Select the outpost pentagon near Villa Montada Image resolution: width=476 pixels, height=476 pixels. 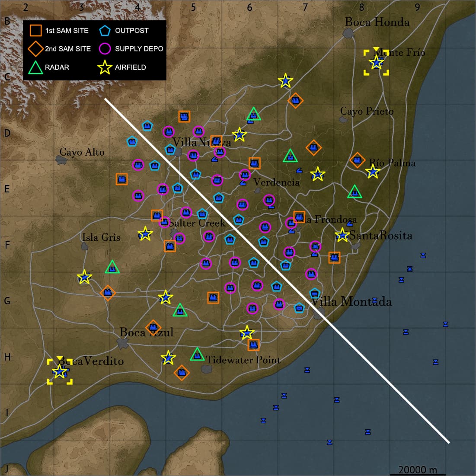(x=315, y=293)
